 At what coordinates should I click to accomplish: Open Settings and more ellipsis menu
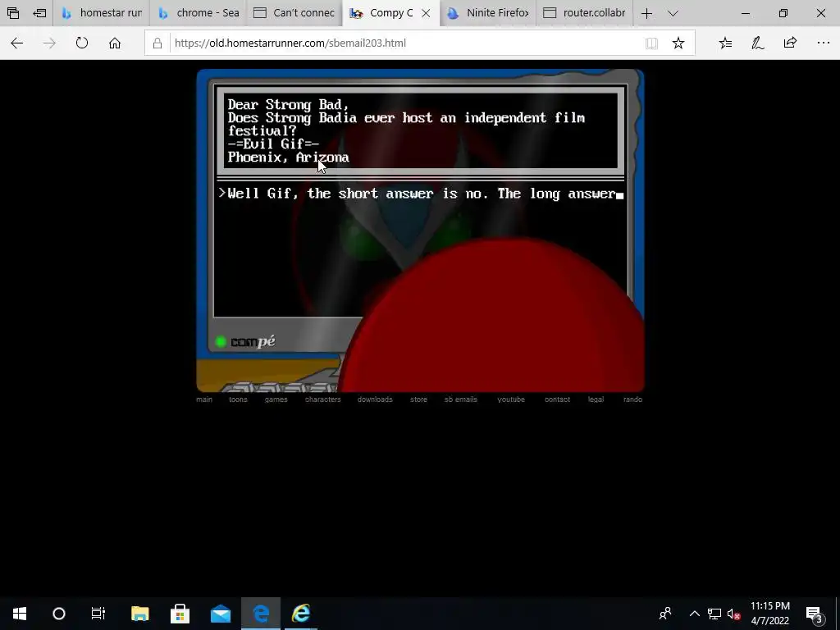(x=824, y=43)
